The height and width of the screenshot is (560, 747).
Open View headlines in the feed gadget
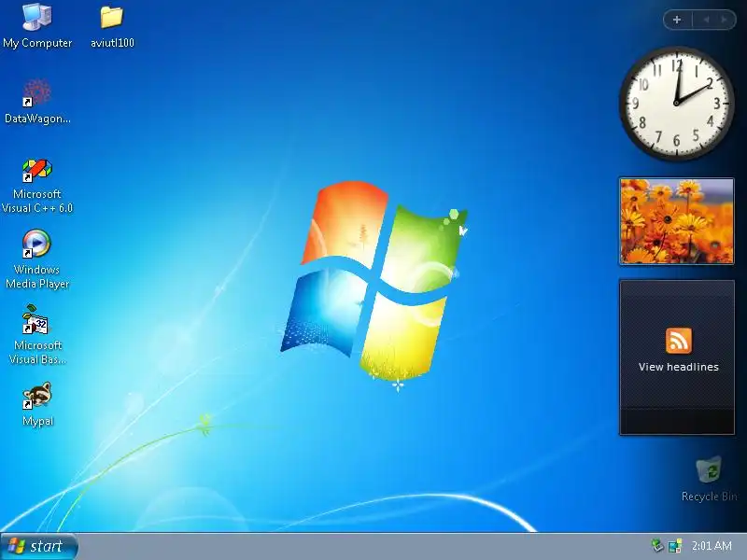pos(679,367)
